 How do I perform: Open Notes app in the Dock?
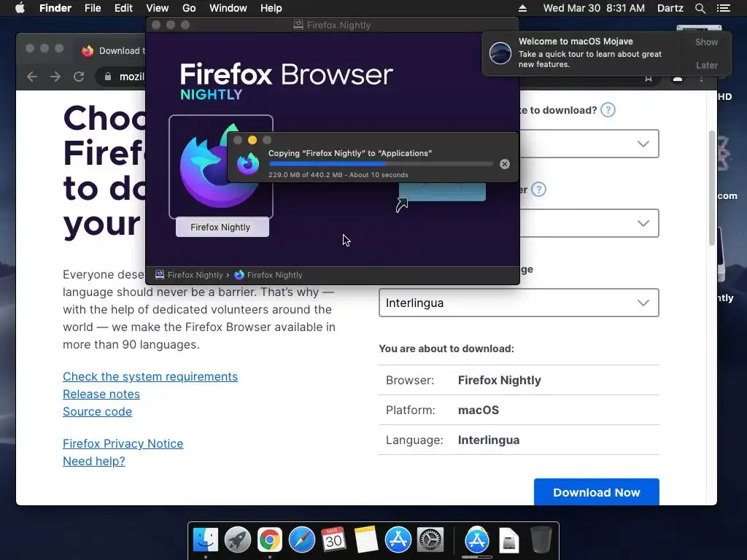366,540
